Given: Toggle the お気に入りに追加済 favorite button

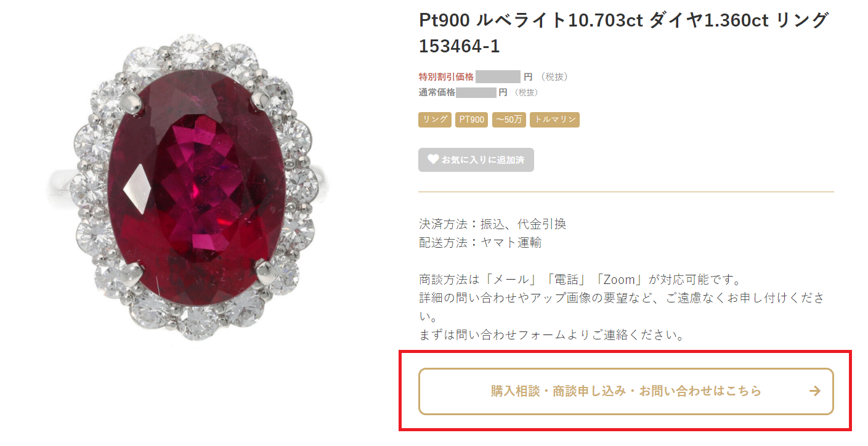Looking at the screenshot, I should [x=476, y=160].
